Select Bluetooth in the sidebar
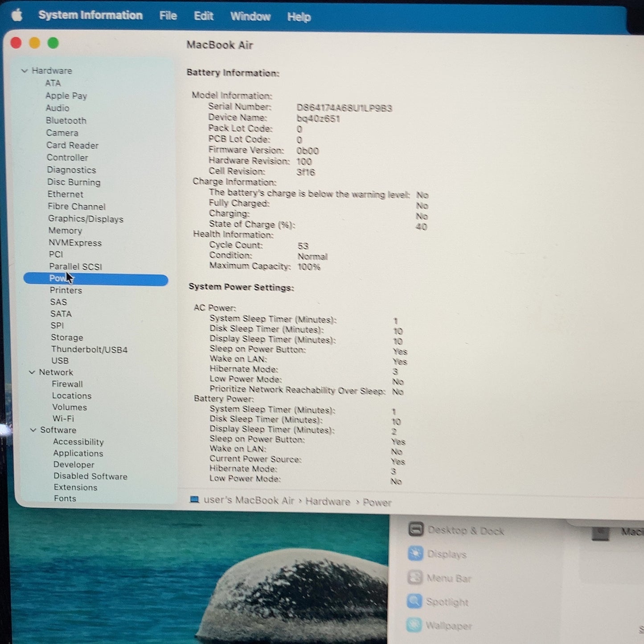Viewport: 644px width, 644px height. 66,120
